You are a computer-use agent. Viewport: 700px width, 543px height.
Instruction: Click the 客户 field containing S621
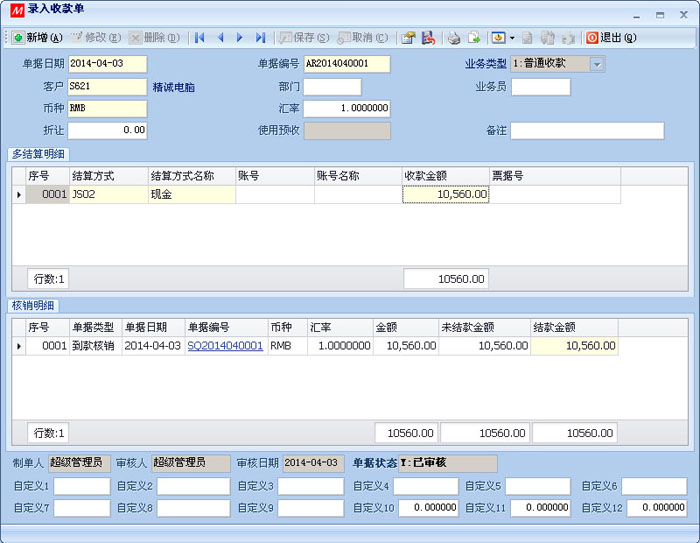108,87
